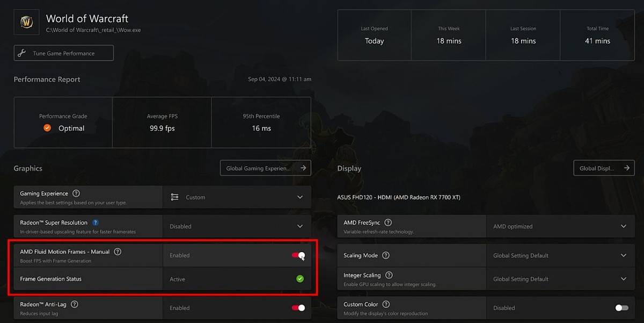This screenshot has height=323, width=644.
Task: Click Custom Color help icon
Action: point(386,304)
